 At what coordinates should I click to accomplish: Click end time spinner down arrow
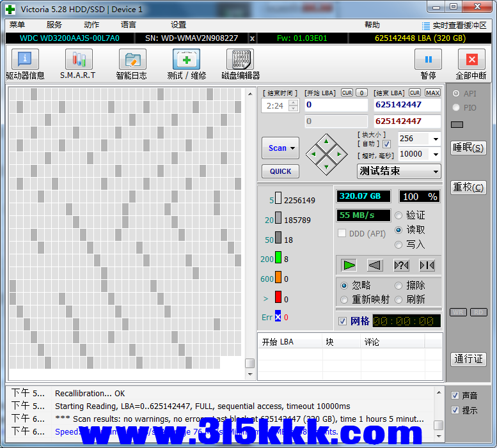(294, 109)
